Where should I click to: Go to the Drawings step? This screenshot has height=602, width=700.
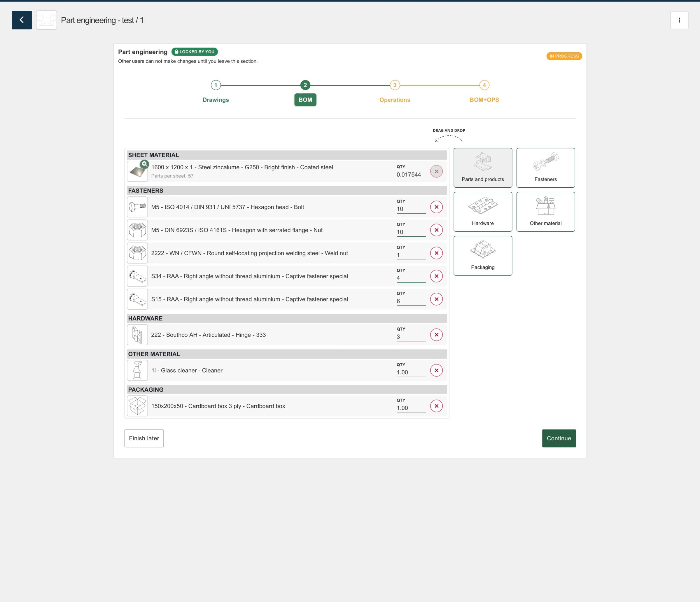(x=216, y=100)
